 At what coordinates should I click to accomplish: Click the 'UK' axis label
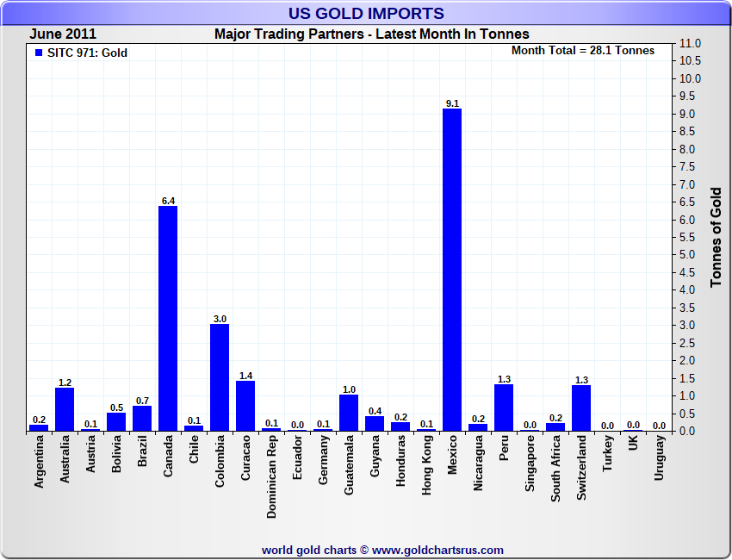coord(634,443)
